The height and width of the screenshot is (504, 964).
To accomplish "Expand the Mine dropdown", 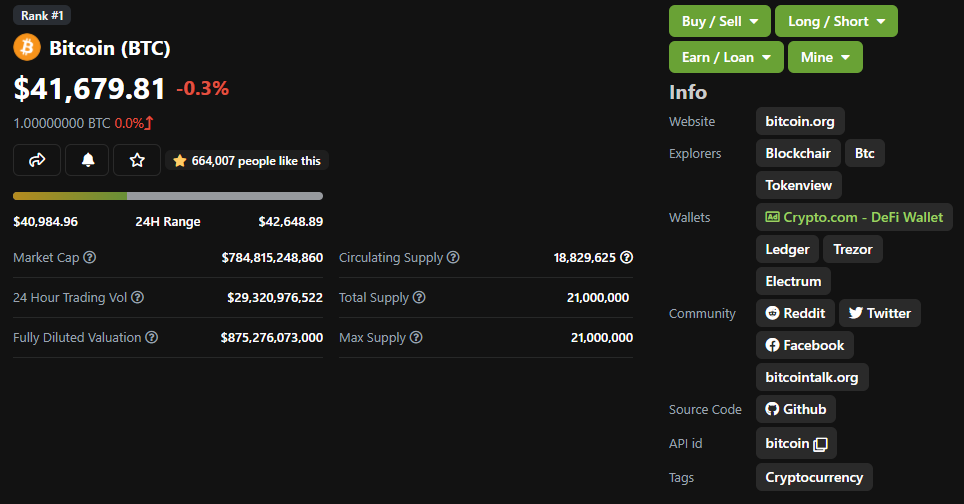I will (825, 57).
